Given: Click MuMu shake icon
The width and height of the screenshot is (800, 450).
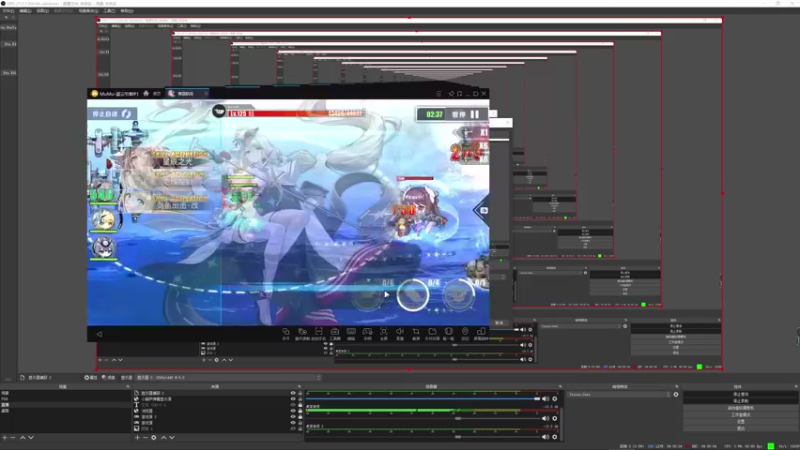Looking at the screenshot, I should (x=448, y=333).
